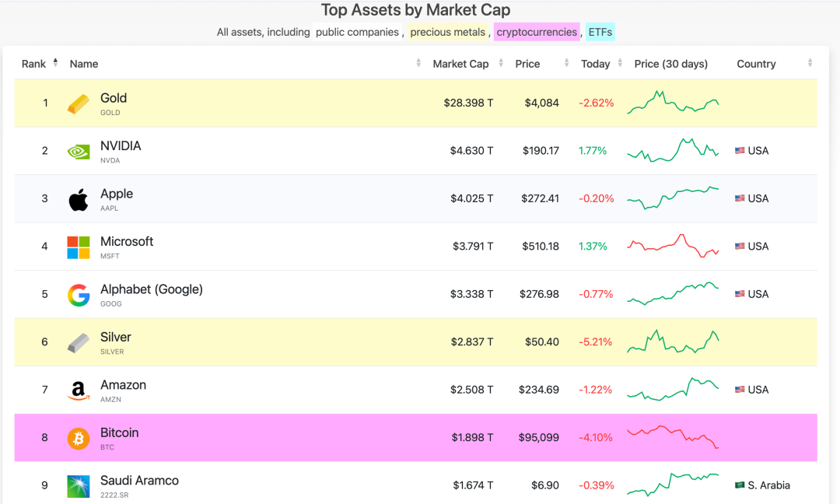This screenshot has width=840, height=504.
Task: Open the NVIDIA company page
Action: click(121, 145)
